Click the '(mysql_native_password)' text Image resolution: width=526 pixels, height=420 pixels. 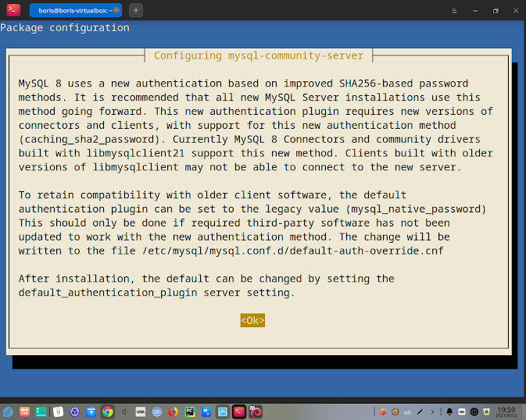[416, 209]
